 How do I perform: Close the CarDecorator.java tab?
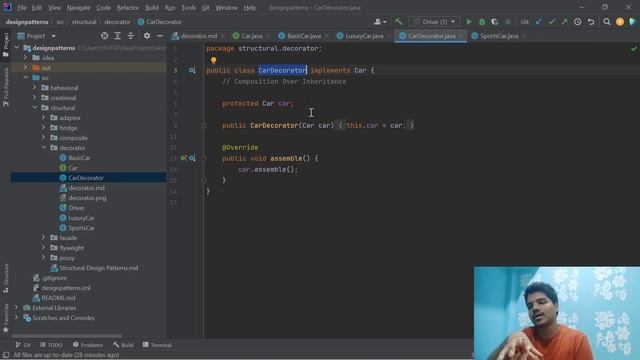tap(461, 36)
